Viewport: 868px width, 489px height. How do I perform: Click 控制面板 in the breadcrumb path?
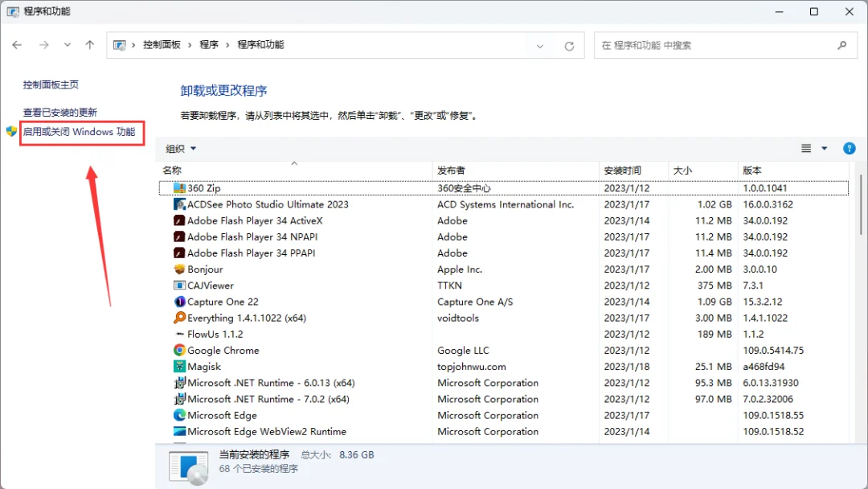tap(162, 45)
